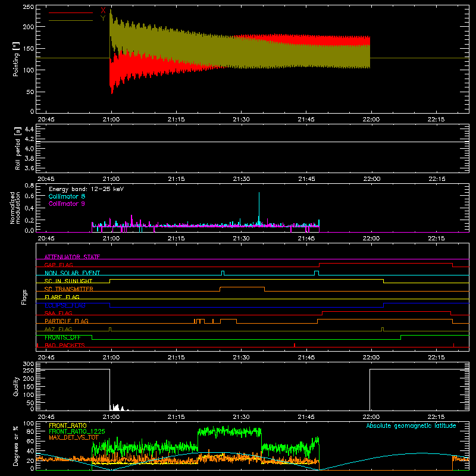Click the 100 tick on Degrees or % axis
This screenshot has width=476, height=476.
[29, 424]
